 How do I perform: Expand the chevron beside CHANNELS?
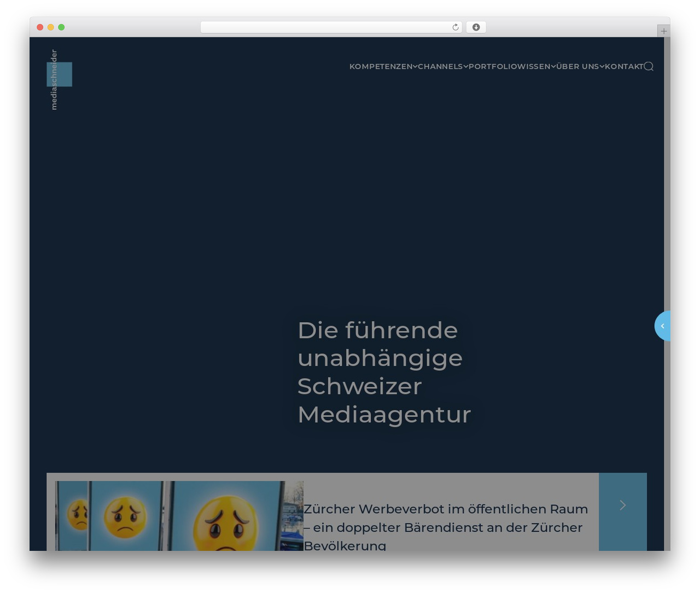[x=466, y=66]
